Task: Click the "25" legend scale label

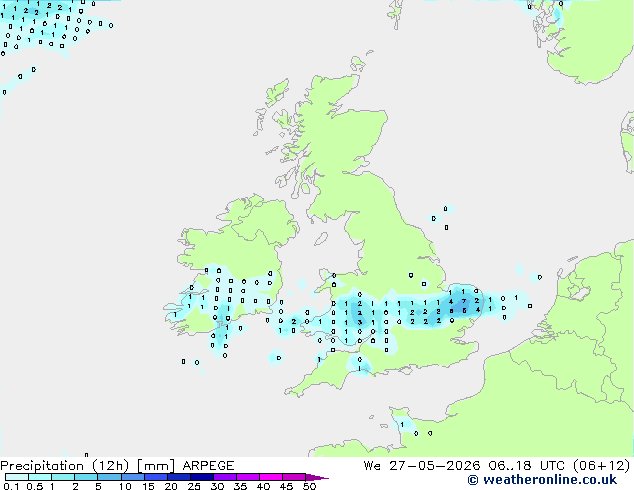Action: point(194,486)
